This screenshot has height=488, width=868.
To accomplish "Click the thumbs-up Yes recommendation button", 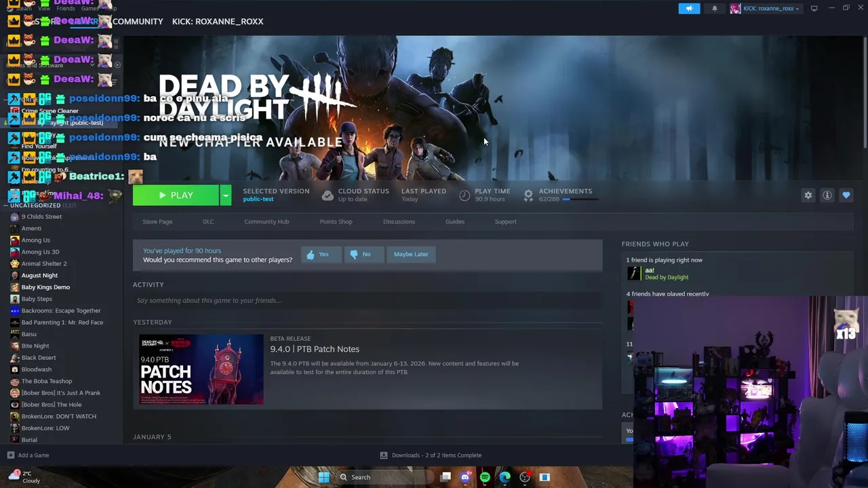I will pyautogui.click(x=321, y=254).
